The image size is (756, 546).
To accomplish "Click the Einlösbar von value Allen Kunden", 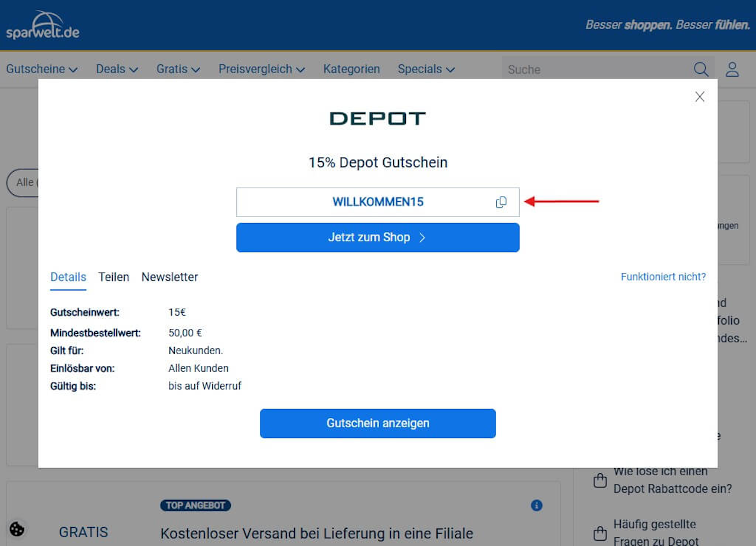I will coord(198,368).
